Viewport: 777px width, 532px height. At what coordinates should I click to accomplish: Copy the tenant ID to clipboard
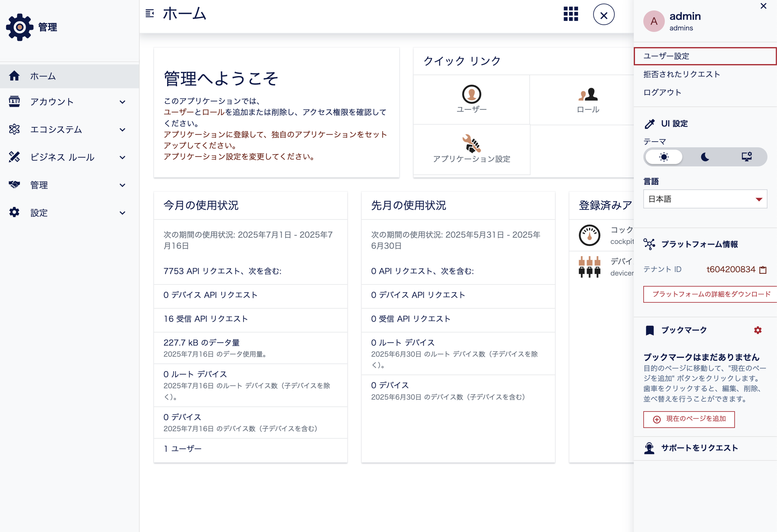[x=763, y=269]
